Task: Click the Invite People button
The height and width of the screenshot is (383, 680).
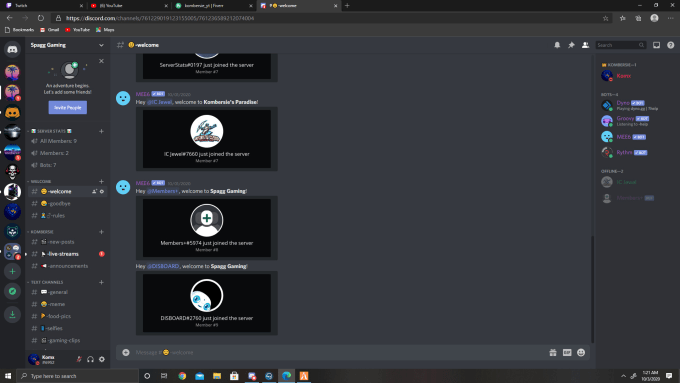Action: coord(68,108)
